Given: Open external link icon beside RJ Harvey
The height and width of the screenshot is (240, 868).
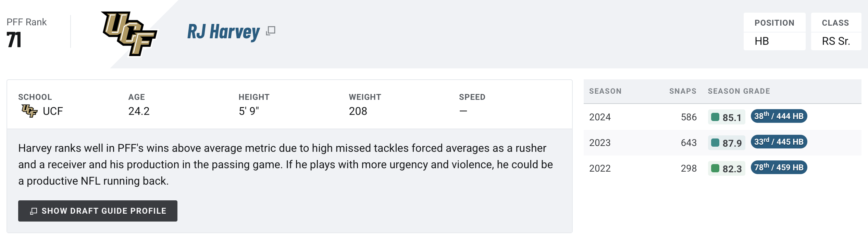Looking at the screenshot, I should coord(271,31).
